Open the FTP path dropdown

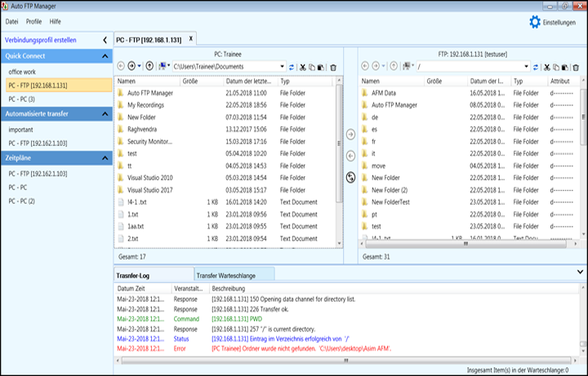click(526, 66)
